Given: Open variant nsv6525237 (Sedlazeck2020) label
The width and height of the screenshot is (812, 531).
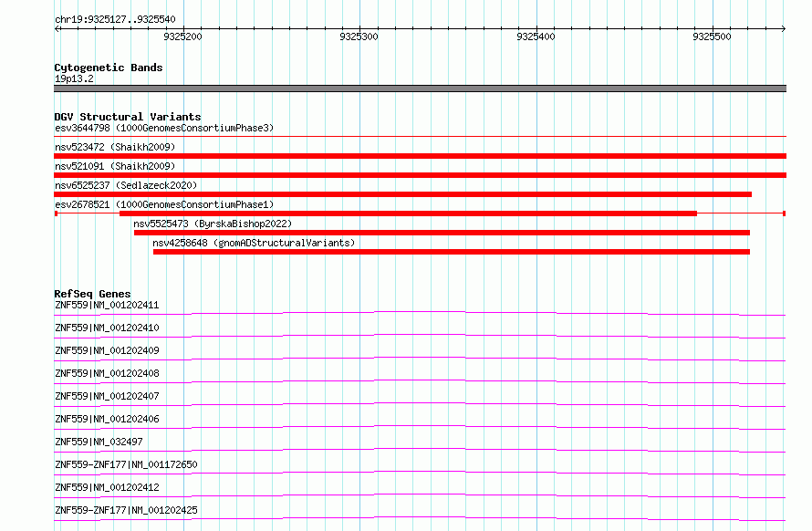Looking at the screenshot, I should [x=126, y=185].
